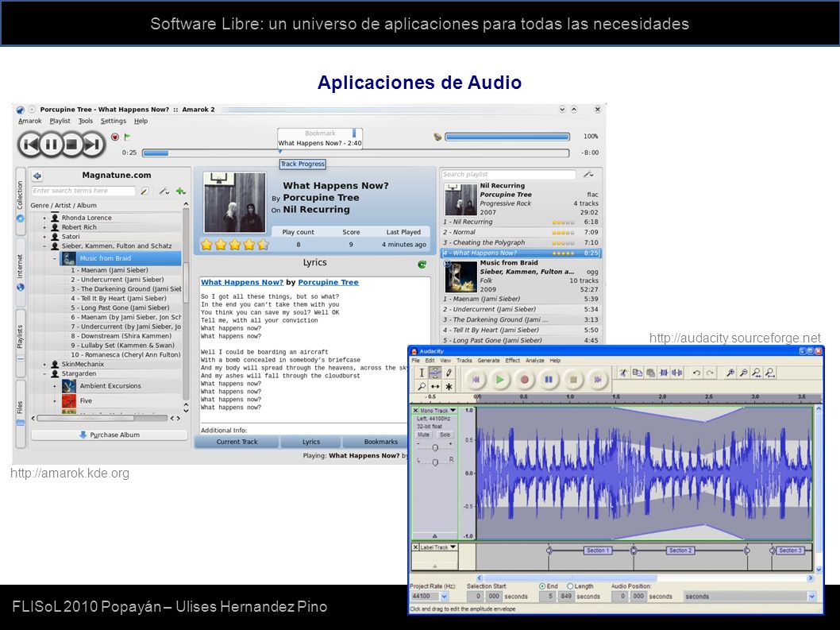Click Audacity's green Play button
The height and width of the screenshot is (630, 840).
click(x=500, y=380)
